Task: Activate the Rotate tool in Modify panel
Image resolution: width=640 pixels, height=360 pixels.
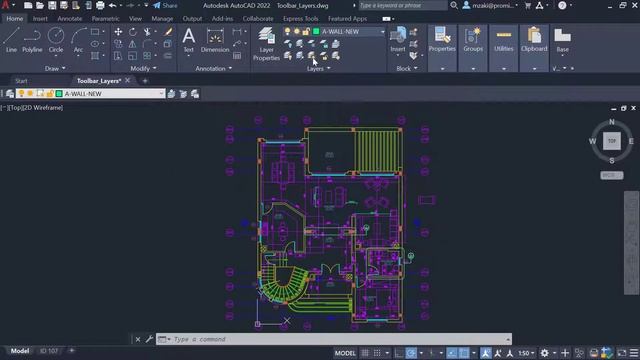Action: point(133,31)
